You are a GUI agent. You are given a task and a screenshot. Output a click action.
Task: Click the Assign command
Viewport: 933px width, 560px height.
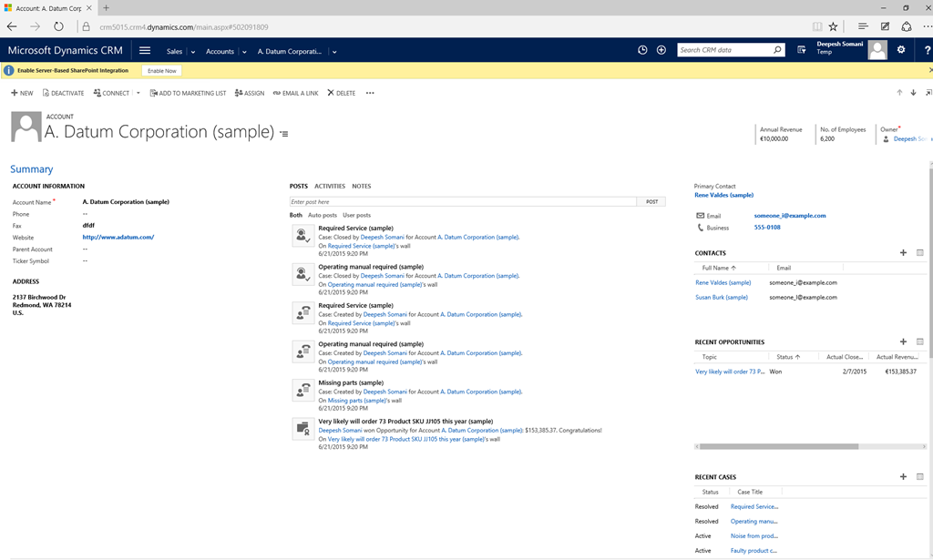click(x=250, y=93)
